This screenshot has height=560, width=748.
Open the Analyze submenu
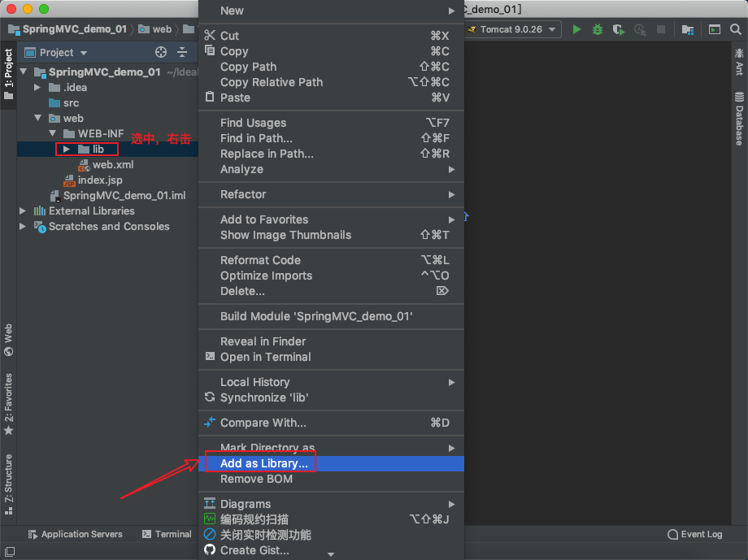[331, 169]
